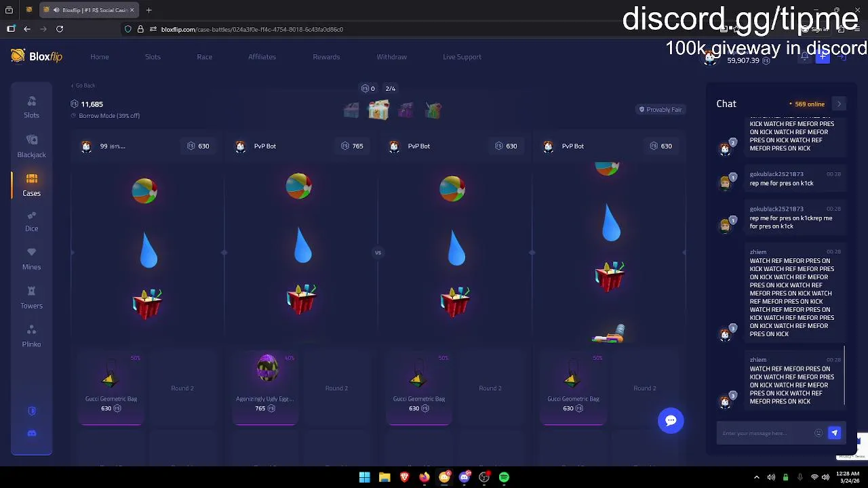Click the 2/4 round counter
This screenshot has width=868, height=488.
[x=390, y=89]
